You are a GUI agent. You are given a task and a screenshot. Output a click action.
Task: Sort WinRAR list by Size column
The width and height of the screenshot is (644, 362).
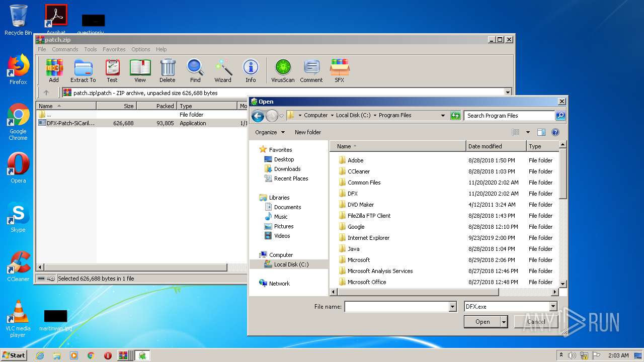point(116,106)
